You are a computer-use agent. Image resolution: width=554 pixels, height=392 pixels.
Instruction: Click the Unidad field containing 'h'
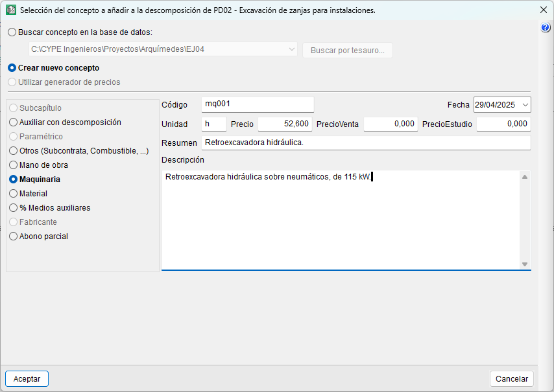click(213, 124)
